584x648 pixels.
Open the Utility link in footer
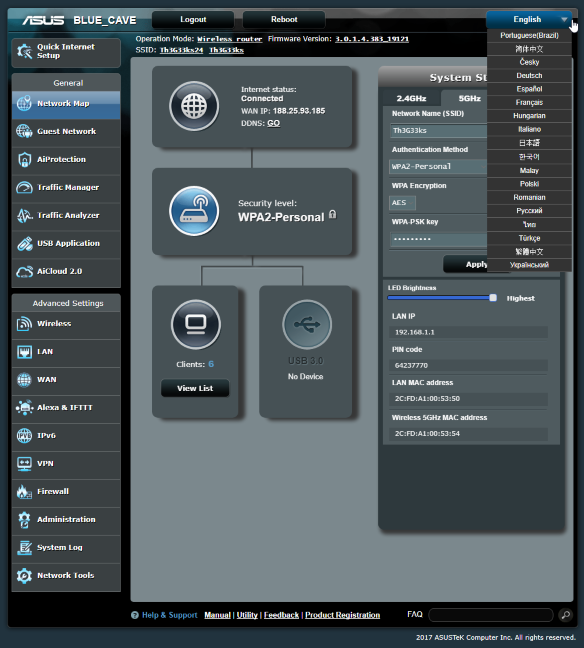(247, 615)
